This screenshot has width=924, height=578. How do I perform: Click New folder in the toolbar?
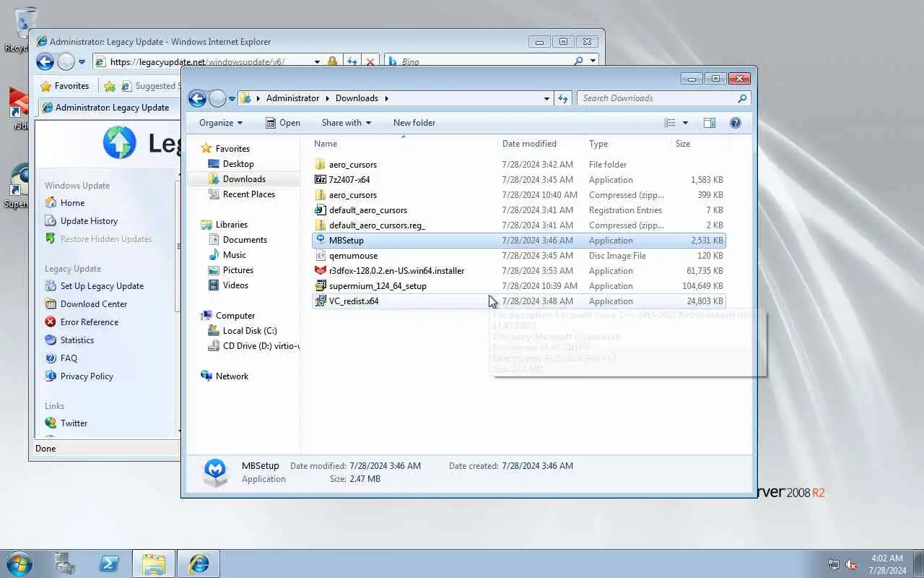click(x=414, y=123)
